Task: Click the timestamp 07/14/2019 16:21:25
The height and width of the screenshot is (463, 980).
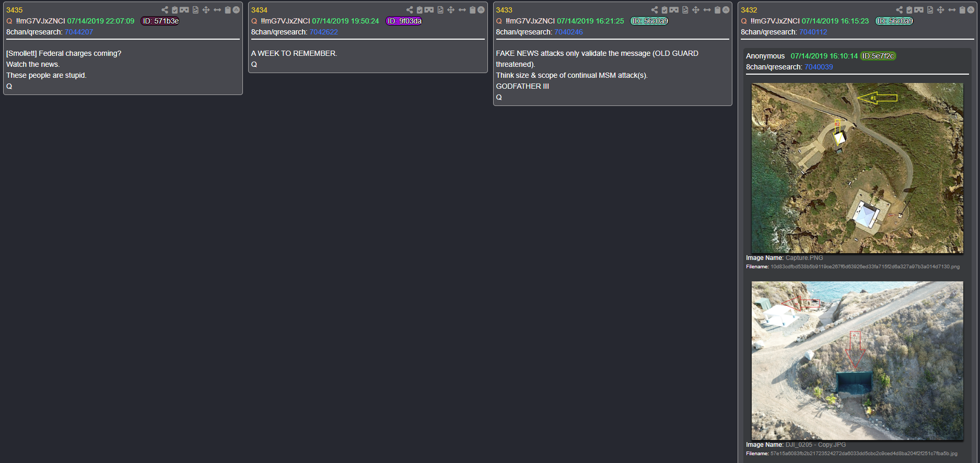Action: click(x=590, y=21)
